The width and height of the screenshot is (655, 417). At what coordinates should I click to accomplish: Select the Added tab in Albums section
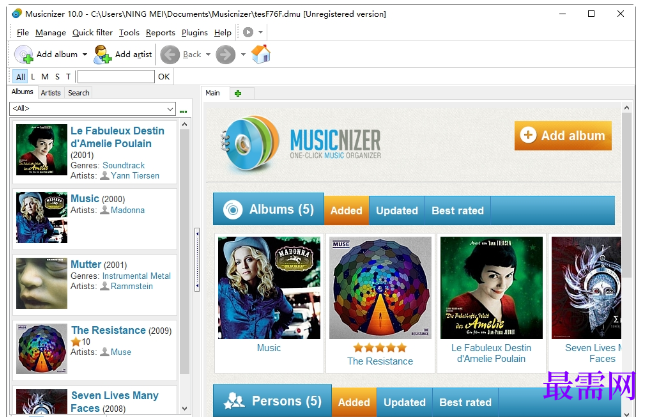click(x=346, y=211)
